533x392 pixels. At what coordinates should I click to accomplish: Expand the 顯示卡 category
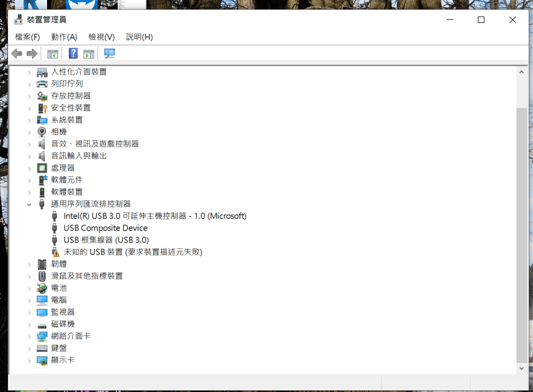(29, 360)
